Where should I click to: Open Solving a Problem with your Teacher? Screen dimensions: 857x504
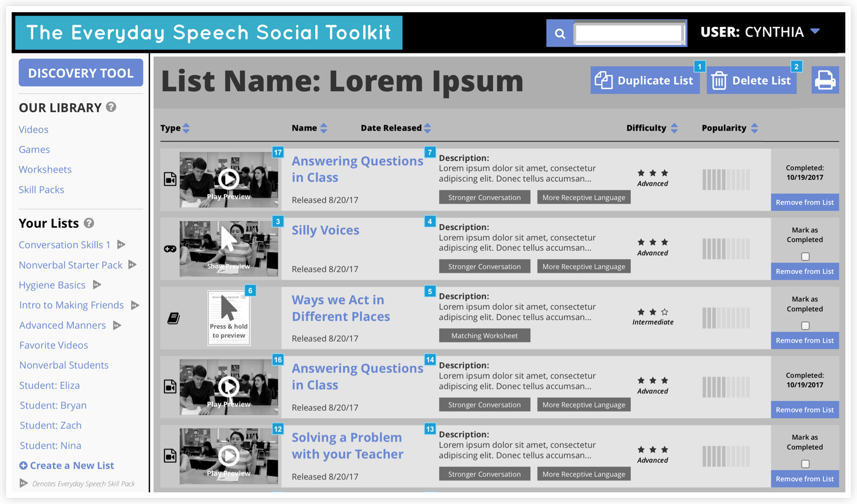[347, 446]
